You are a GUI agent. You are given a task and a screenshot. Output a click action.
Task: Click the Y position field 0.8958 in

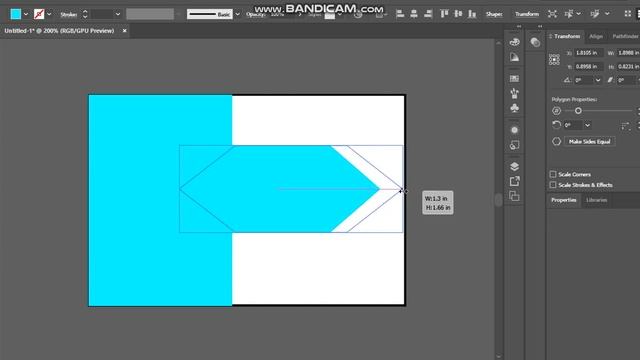pyautogui.click(x=588, y=67)
